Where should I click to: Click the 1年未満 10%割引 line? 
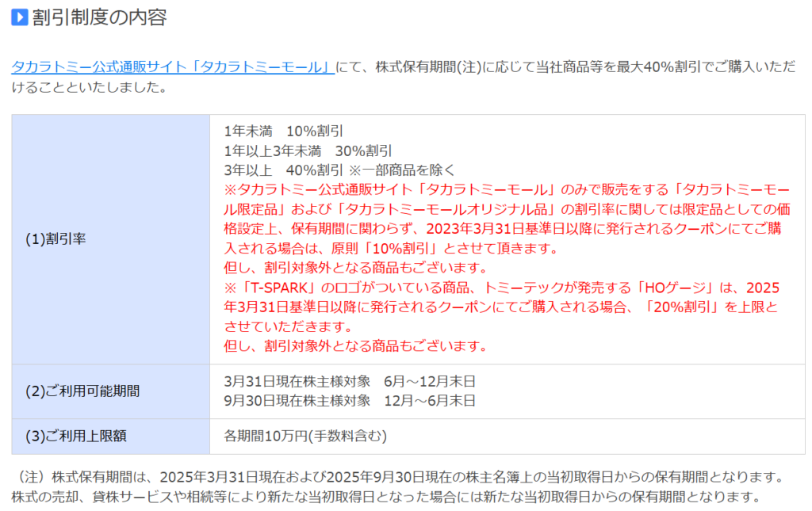[x=283, y=132]
